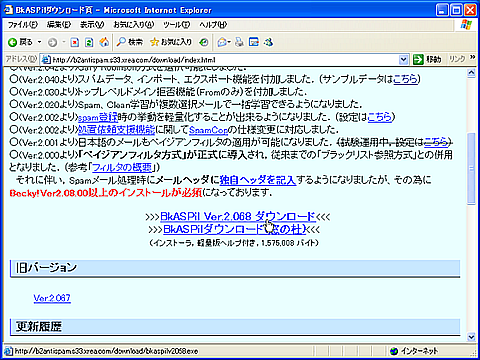Open the Mail icon in toolbar

[x=221, y=42]
